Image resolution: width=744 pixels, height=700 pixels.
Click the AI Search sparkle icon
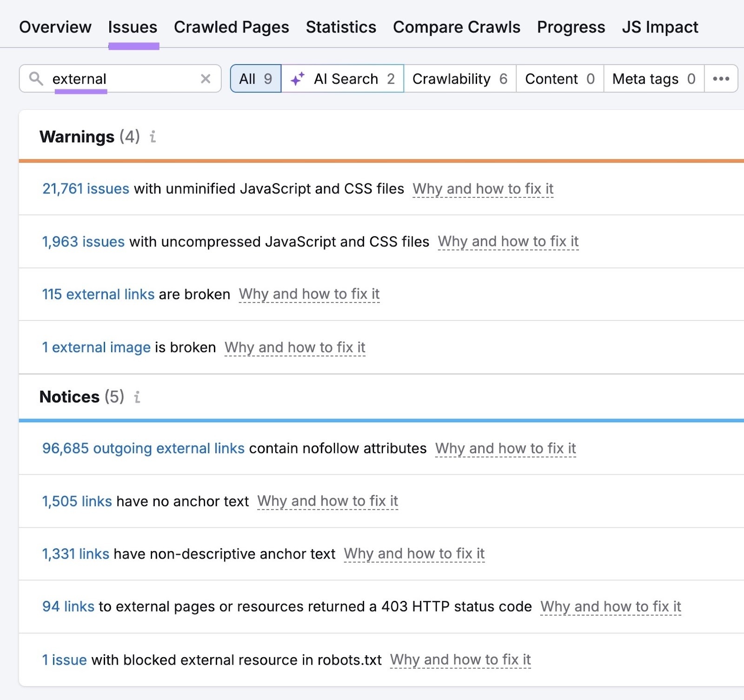298,79
